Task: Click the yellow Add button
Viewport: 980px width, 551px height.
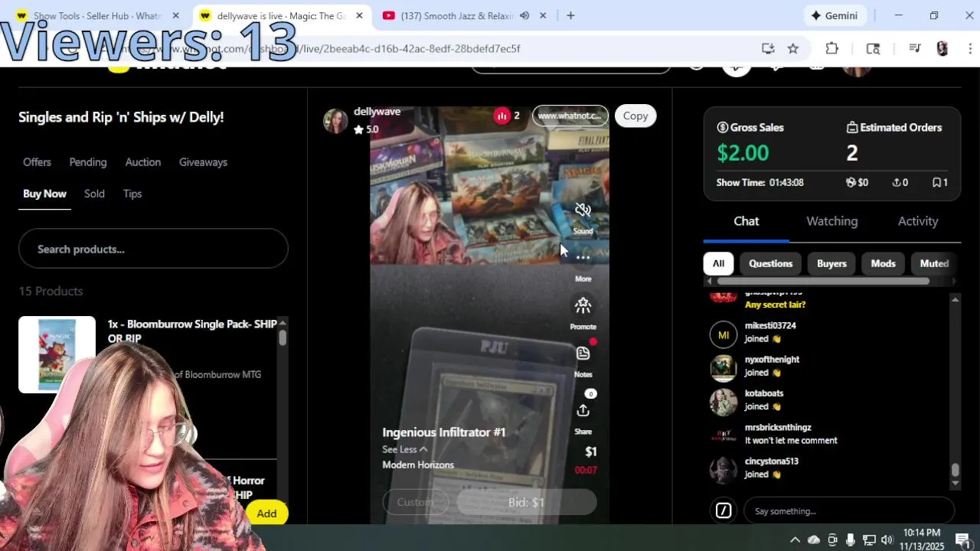Action: coord(266,514)
